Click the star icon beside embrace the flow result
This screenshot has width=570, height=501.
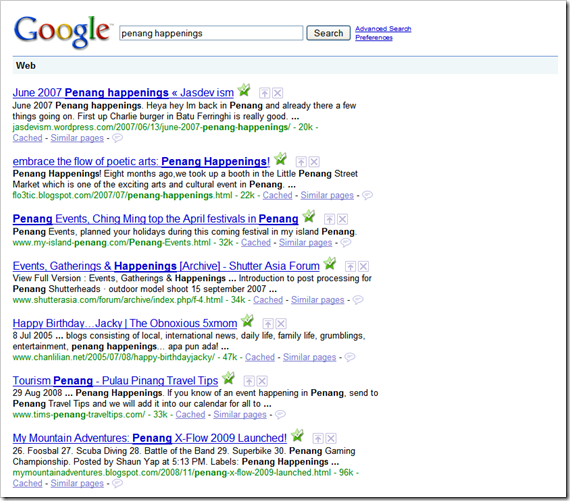click(x=280, y=159)
